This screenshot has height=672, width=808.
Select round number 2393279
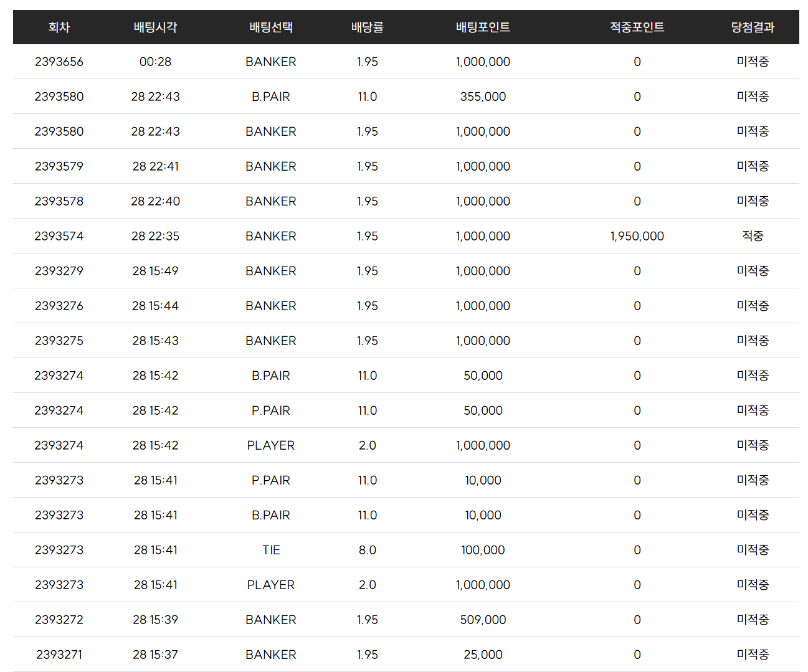tap(59, 271)
